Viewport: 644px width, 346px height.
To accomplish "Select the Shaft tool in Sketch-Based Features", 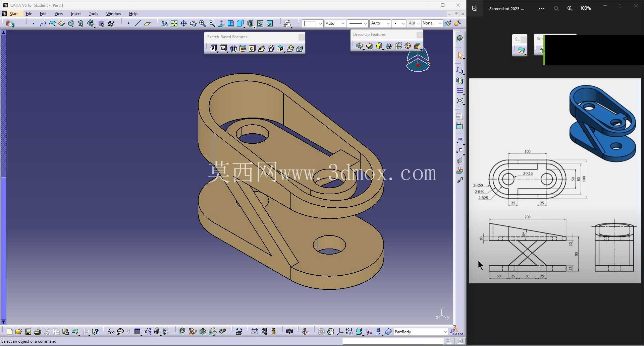I will pos(233,48).
